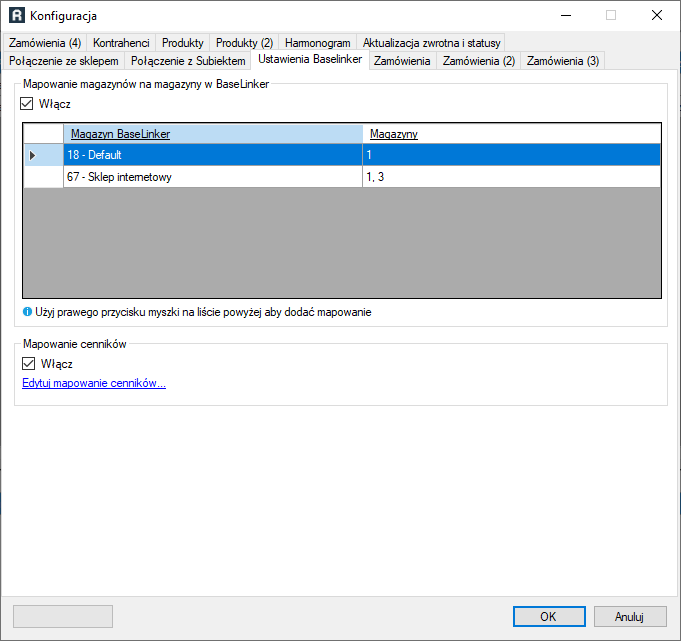Disable warehouse mapping Włącz checkbox
Viewport: 681px width, 641px height.
coord(26,104)
